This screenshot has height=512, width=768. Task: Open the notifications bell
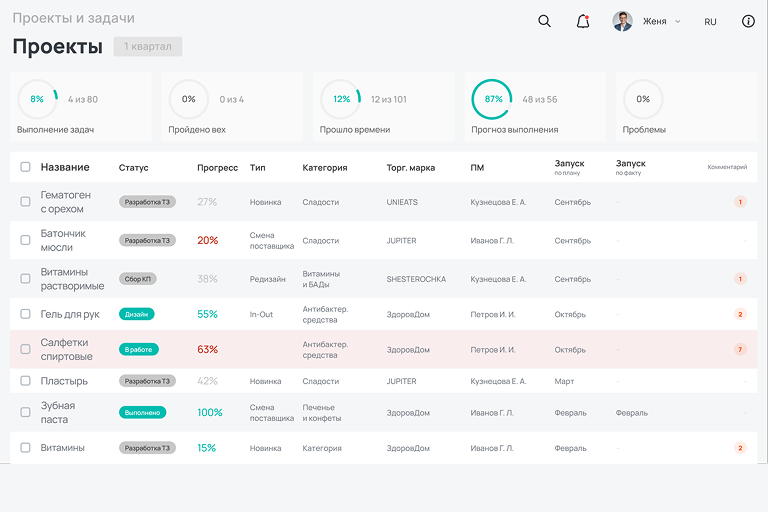[x=583, y=21]
